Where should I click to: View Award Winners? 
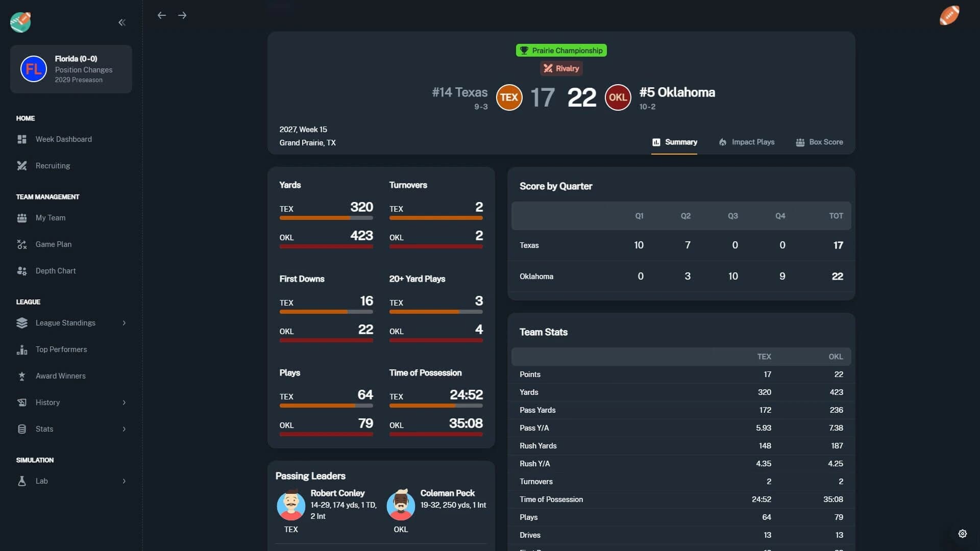pyautogui.click(x=60, y=375)
